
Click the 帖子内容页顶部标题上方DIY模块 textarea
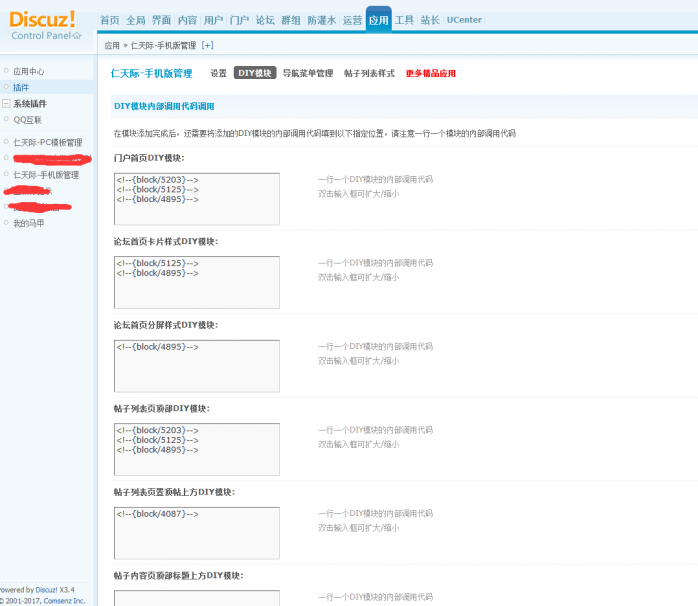[x=197, y=598]
